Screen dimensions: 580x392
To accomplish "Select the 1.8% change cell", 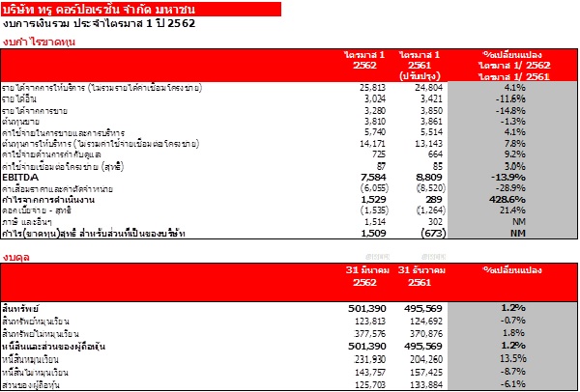I will [x=514, y=333].
